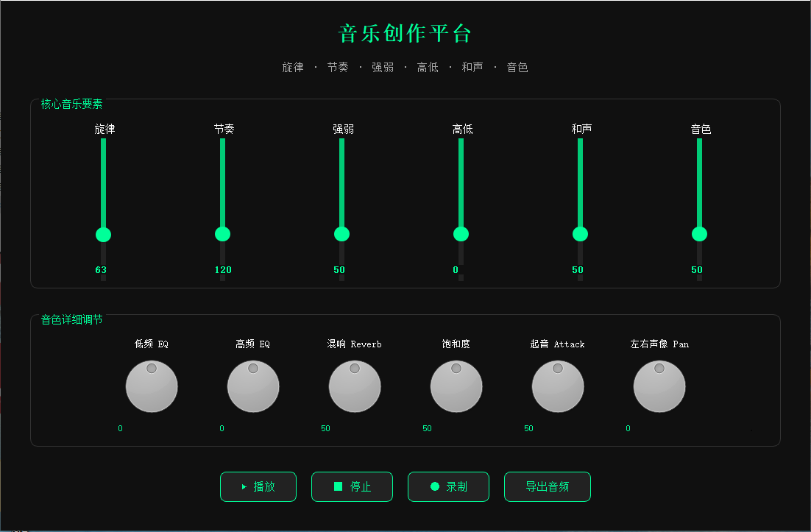This screenshot has height=532, width=811.
Task: Click the 高低 slider handle
Action: (461, 234)
